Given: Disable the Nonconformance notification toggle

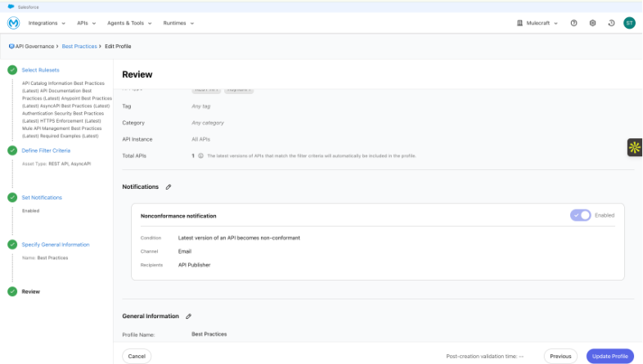Looking at the screenshot, I should [581, 215].
